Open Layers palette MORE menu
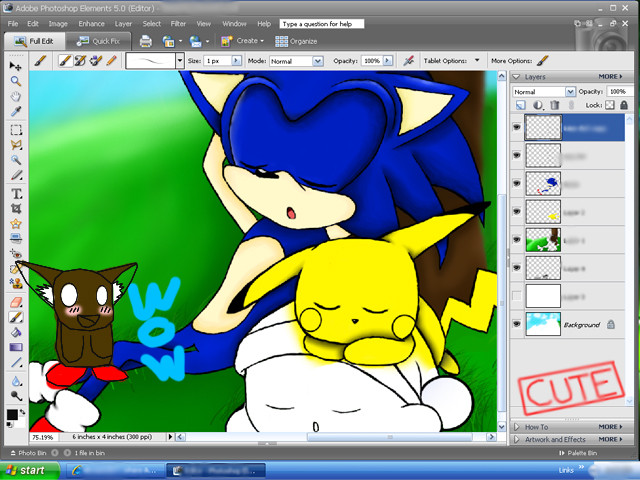The height and width of the screenshot is (480, 640). pyautogui.click(x=610, y=77)
